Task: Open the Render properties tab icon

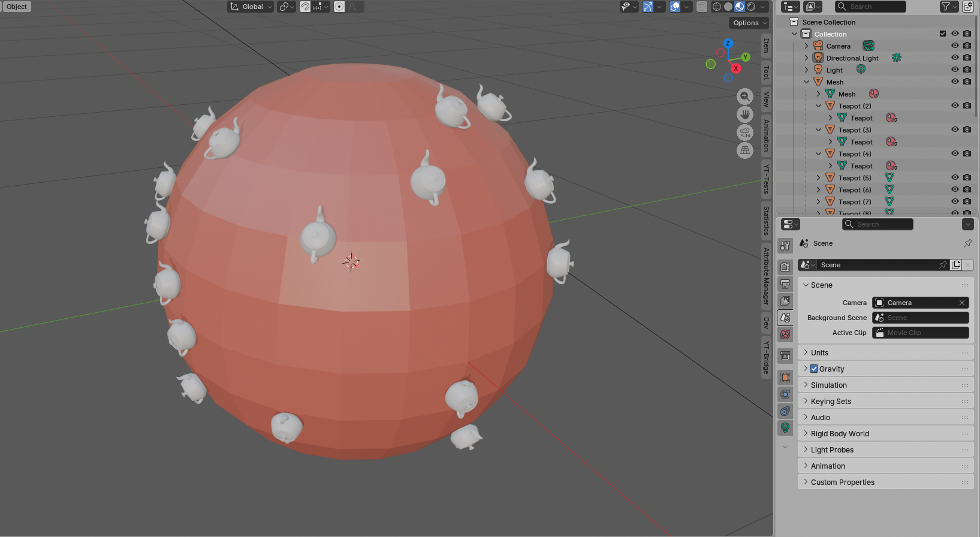Action: [785, 267]
